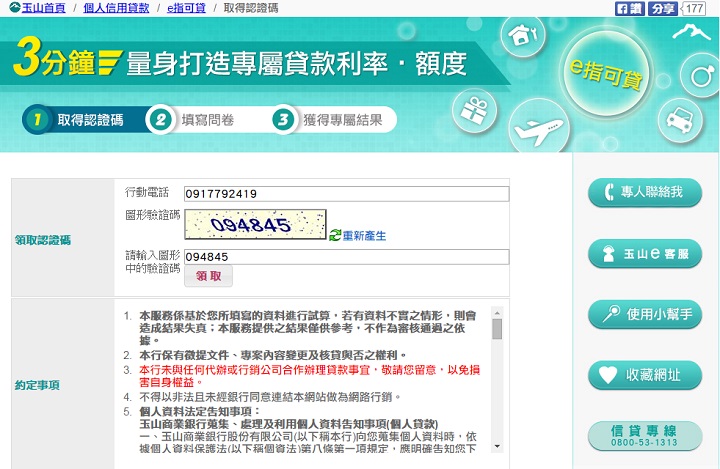Click the airplane bubble icon
Viewport: 720px width, 469px height.
539,128
